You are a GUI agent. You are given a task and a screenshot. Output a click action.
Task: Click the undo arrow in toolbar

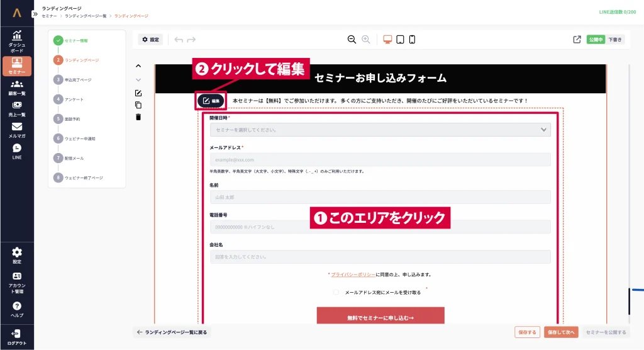(179, 40)
